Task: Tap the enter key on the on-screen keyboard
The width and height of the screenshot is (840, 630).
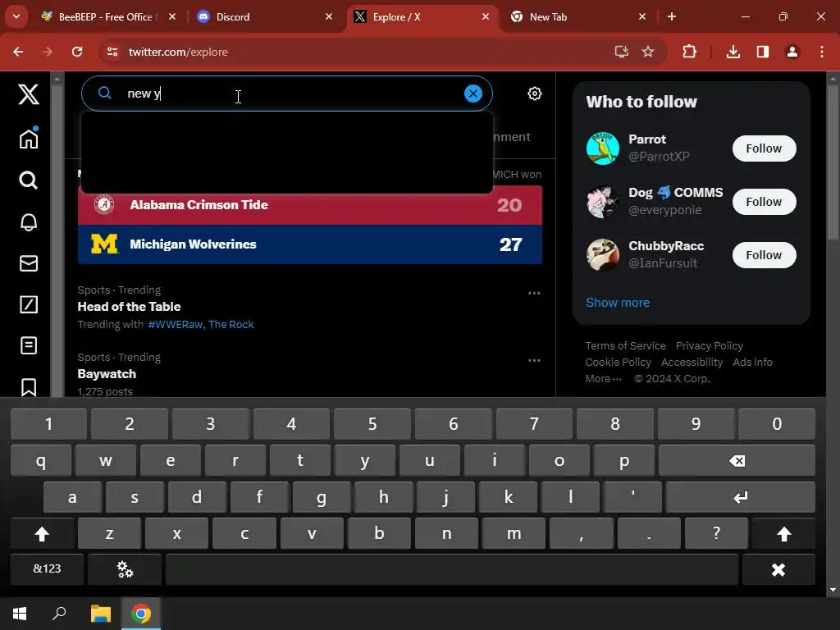Action: tap(741, 498)
